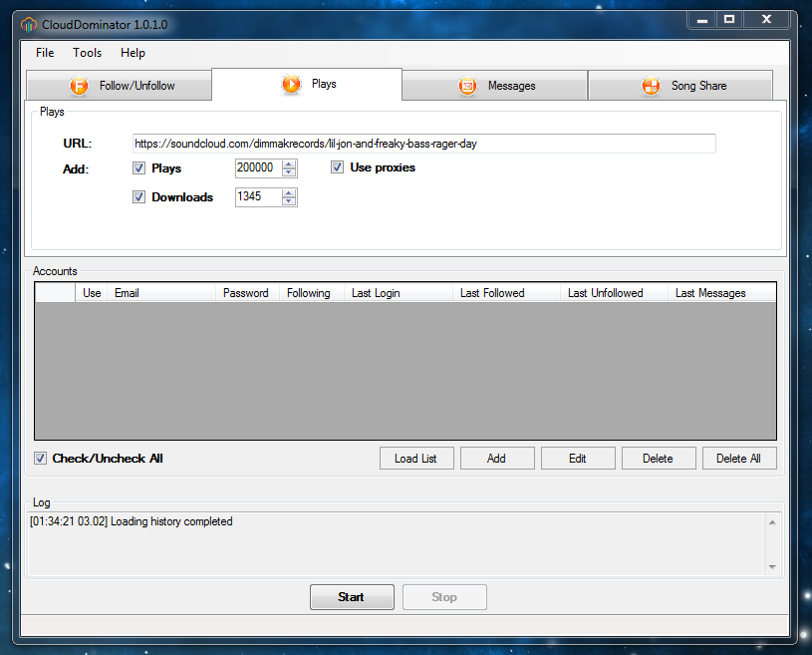
Task: Click the Plays number field showing 200000
Action: point(258,167)
